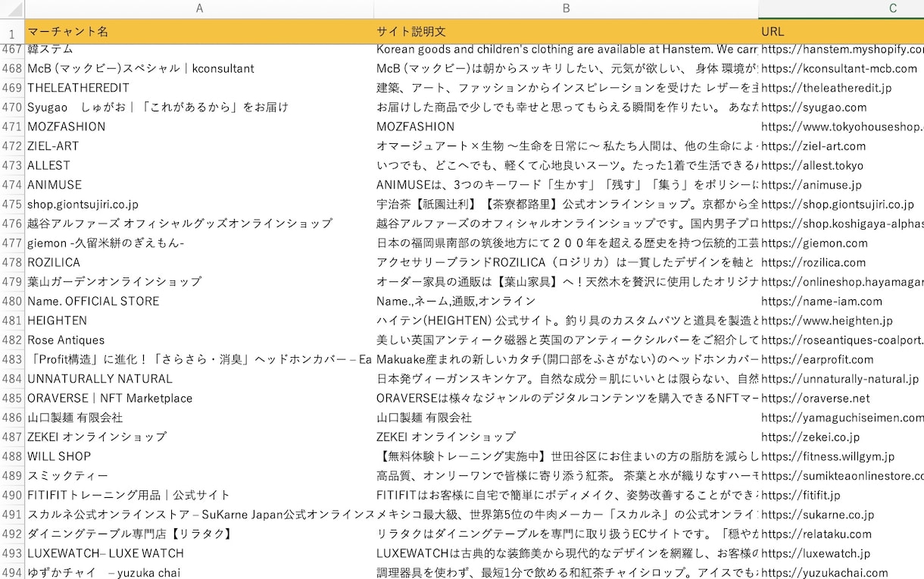The width and height of the screenshot is (924, 579).
Task: Click the 宇治茶【祇園辻利】 description cell
Action: (x=566, y=205)
